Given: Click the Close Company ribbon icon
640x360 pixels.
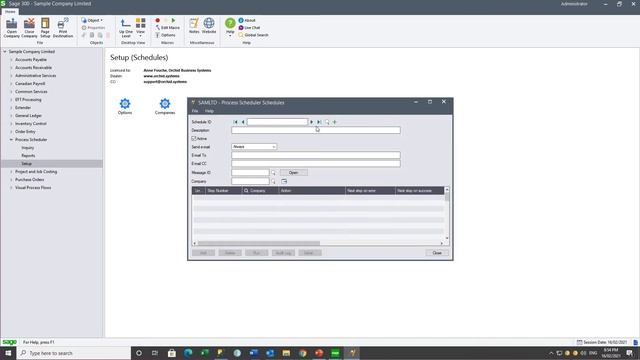Looking at the screenshot, I should coord(29,28).
